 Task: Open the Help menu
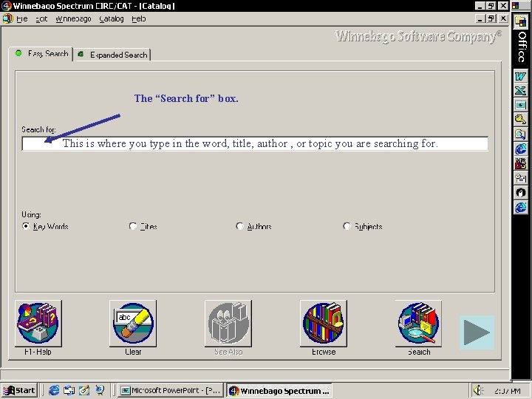pos(139,19)
